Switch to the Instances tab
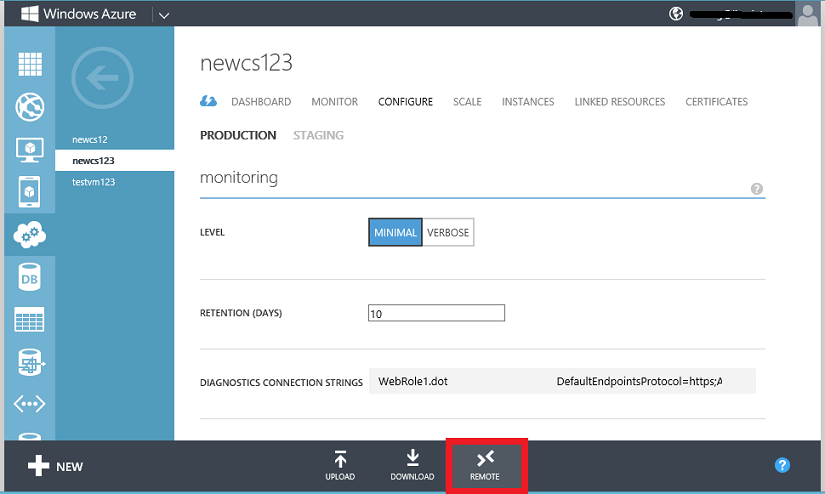This screenshot has height=494, width=825. tap(528, 102)
